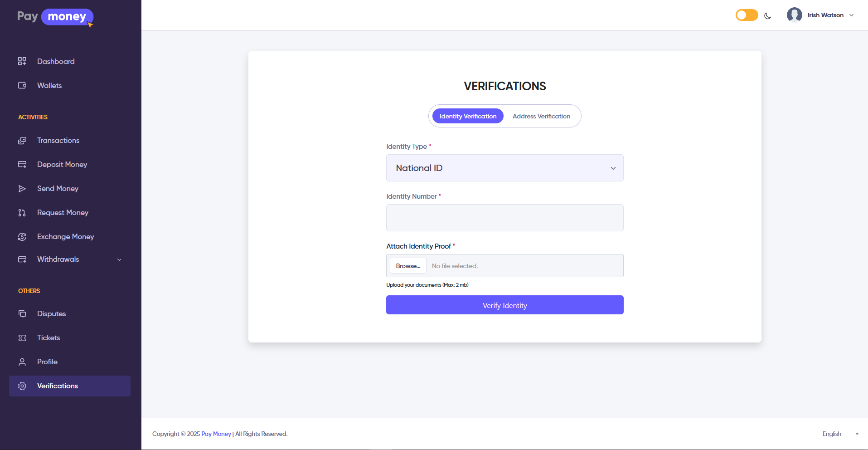Click the Request Money icon
This screenshot has height=450, width=868.
(x=22, y=213)
